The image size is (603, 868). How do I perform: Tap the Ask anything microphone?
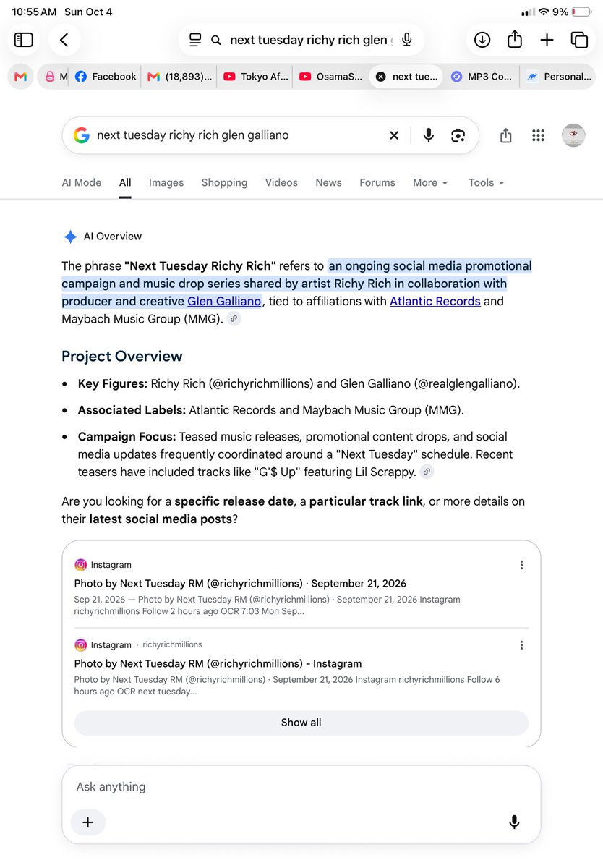514,822
